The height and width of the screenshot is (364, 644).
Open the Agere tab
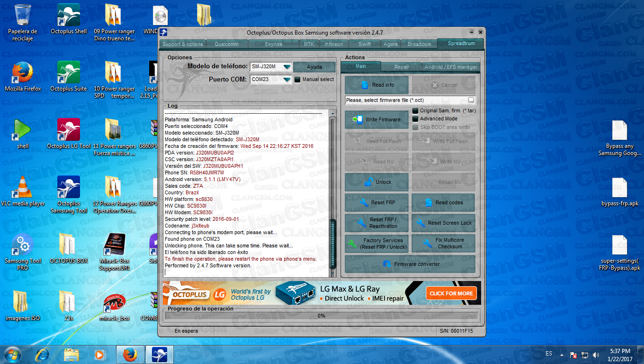pyautogui.click(x=391, y=44)
